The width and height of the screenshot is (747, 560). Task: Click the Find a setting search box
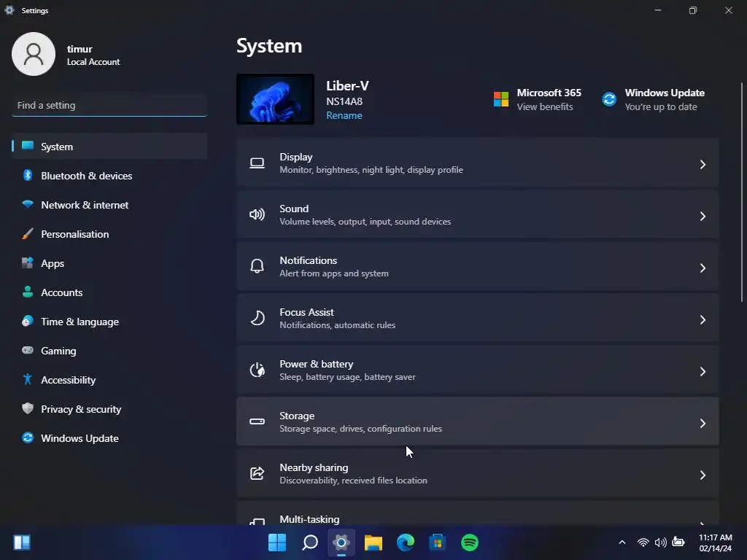109,105
